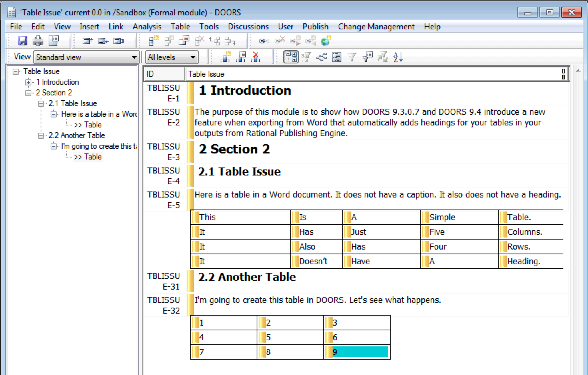The height and width of the screenshot is (375, 588).
Task: Click the globe external link icon
Action: click(x=326, y=41)
